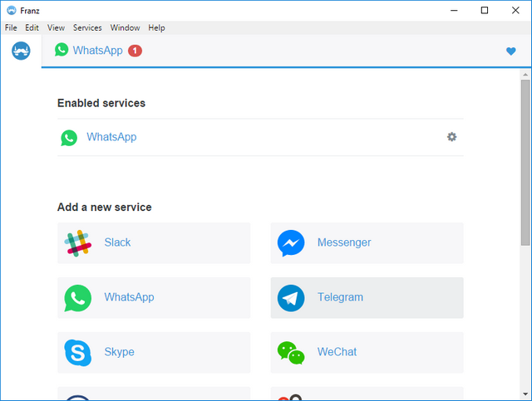Click the scrollbar down arrow
The width and height of the screenshot is (532, 401).
click(x=525, y=394)
